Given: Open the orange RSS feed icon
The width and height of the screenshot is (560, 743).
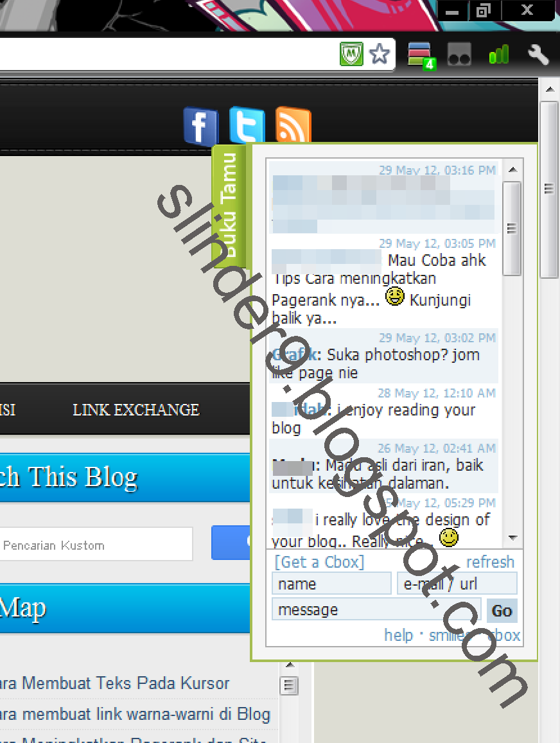Looking at the screenshot, I should 293,125.
